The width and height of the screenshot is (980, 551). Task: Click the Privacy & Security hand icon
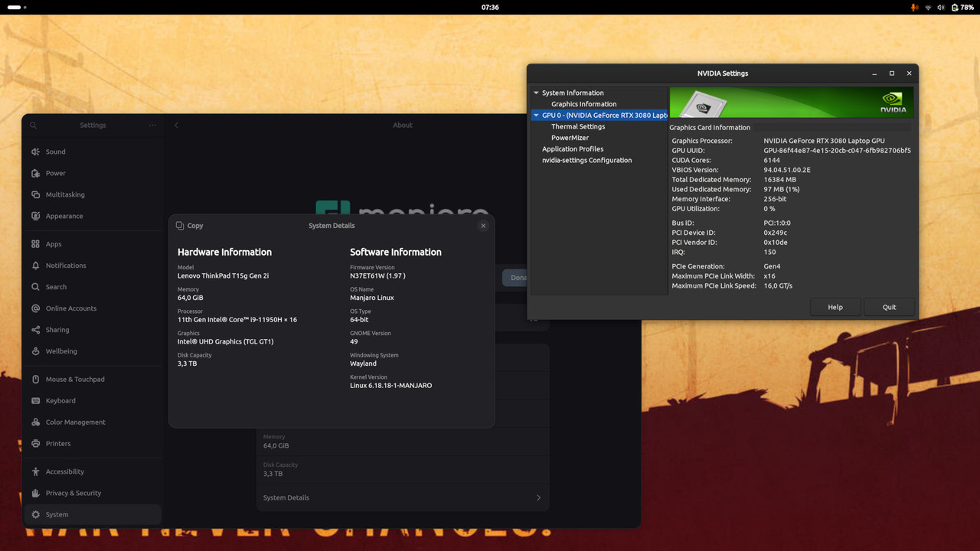tap(35, 493)
